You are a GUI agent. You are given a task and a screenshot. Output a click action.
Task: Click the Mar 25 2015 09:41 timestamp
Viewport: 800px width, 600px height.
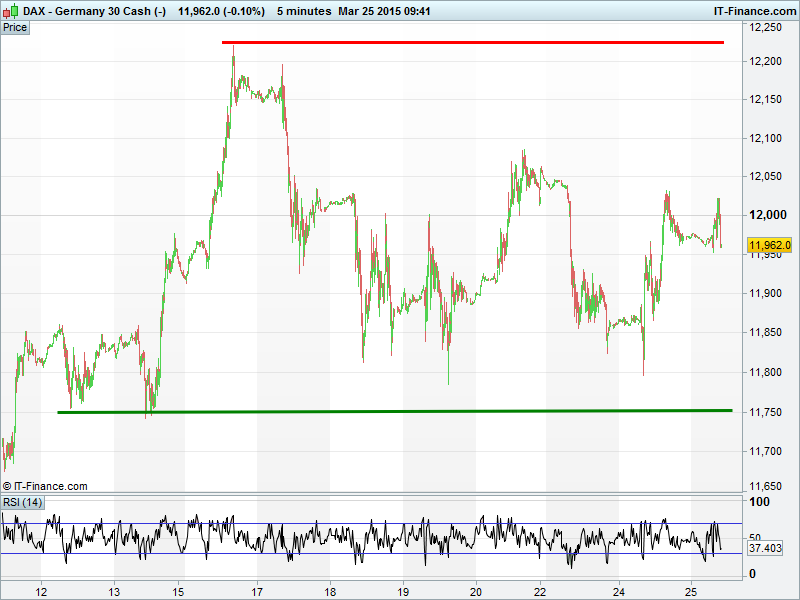384,10
